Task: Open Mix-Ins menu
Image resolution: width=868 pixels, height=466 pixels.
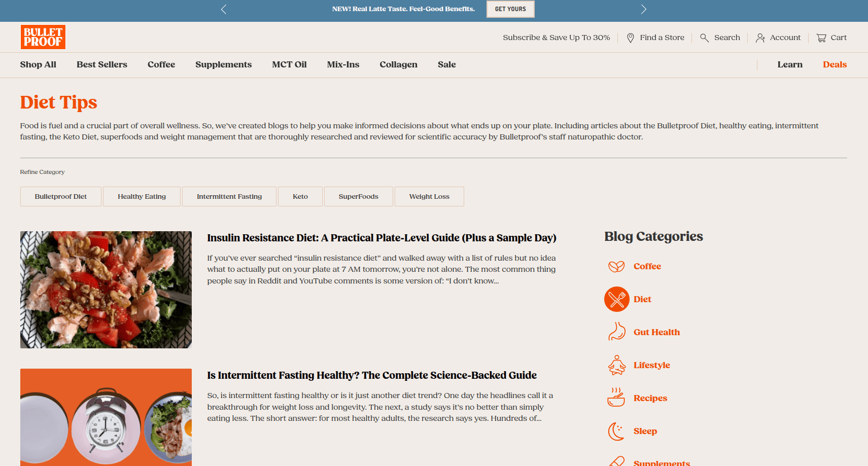Action: [x=343, y=64]
